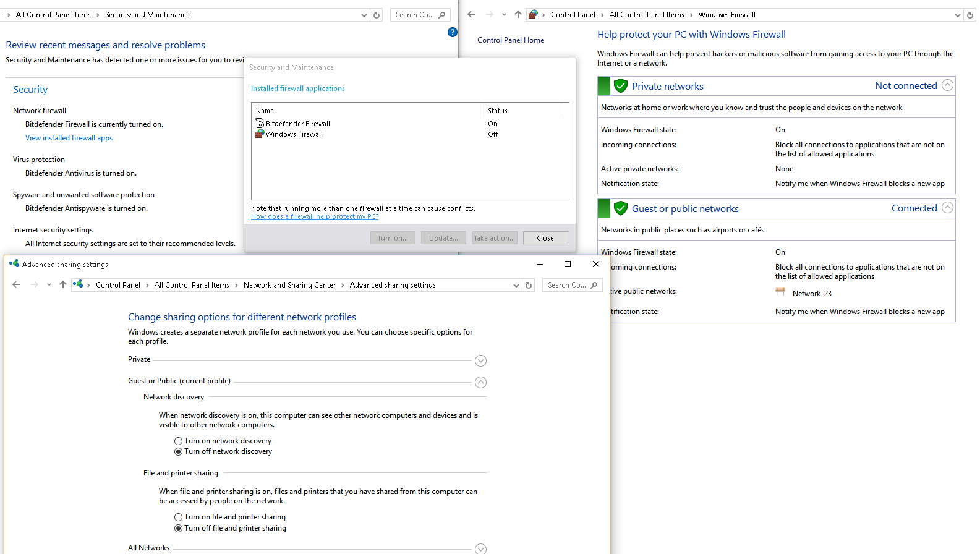
Task: Click the Turn on... button
Action: (393, 238)
